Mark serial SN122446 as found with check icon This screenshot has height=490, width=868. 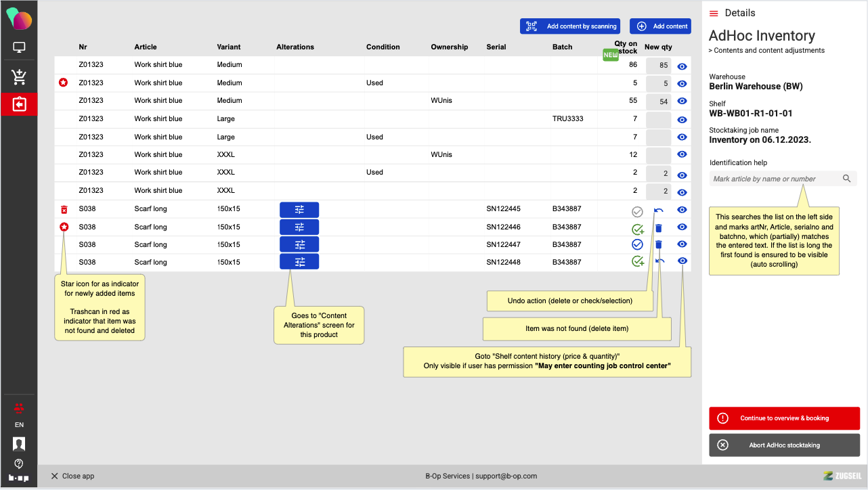click(x=637, y=229)
